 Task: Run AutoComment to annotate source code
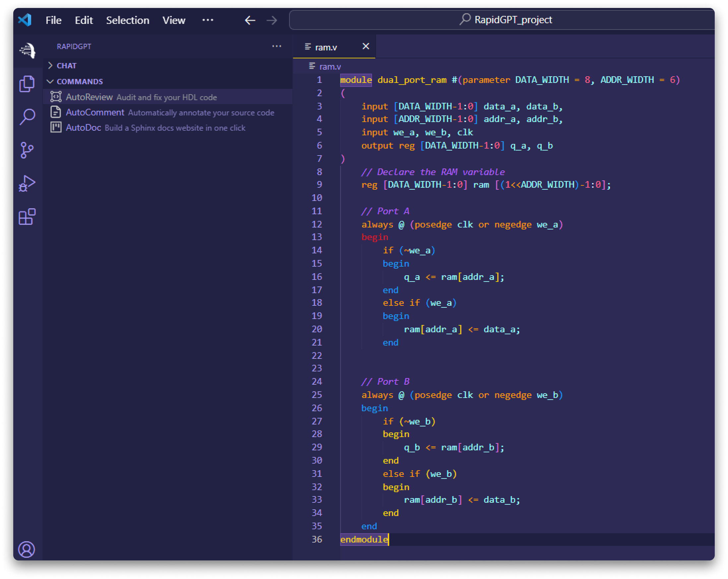(x=168, y=112)
